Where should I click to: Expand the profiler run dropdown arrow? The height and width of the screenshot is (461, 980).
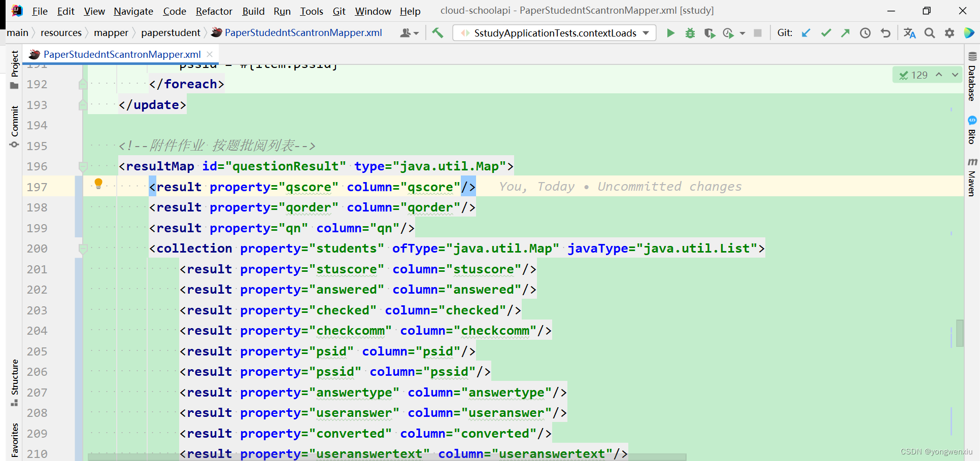[x=742, y=33]
